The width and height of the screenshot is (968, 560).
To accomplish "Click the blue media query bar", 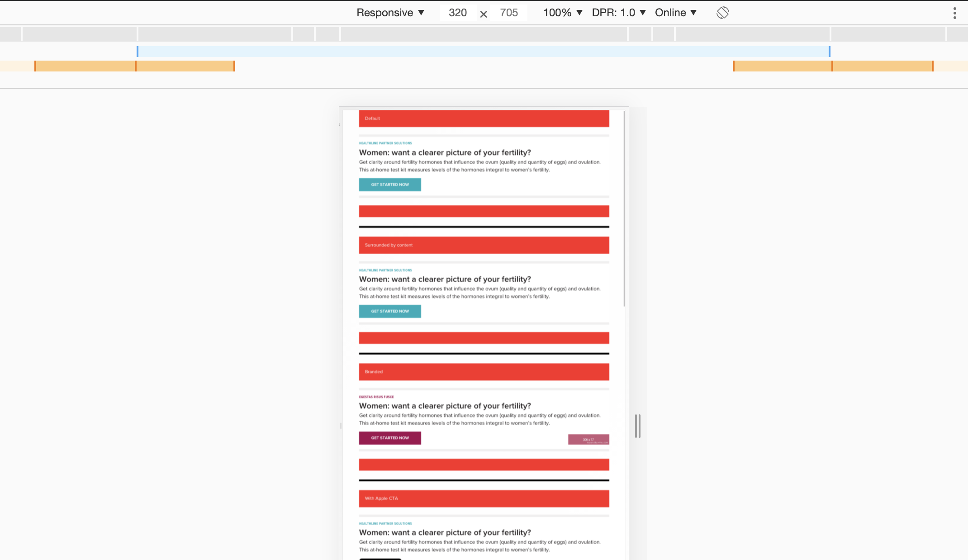I will (x=484, y=52).
